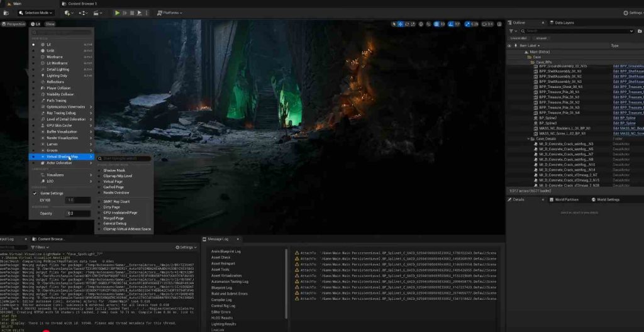644x332 pixels.
Task: Click the green Play button
Action: point(117,13)
